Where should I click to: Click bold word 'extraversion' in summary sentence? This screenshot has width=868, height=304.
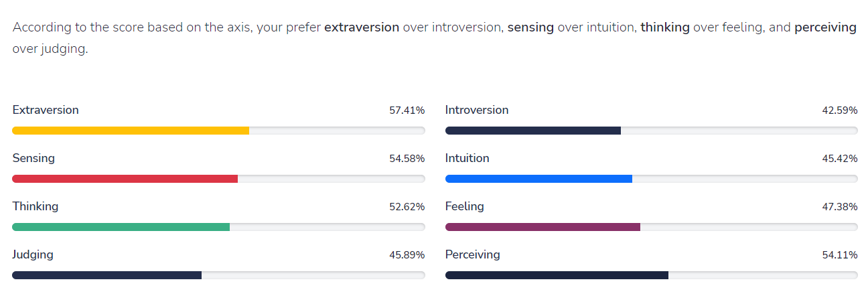[362, 27]
